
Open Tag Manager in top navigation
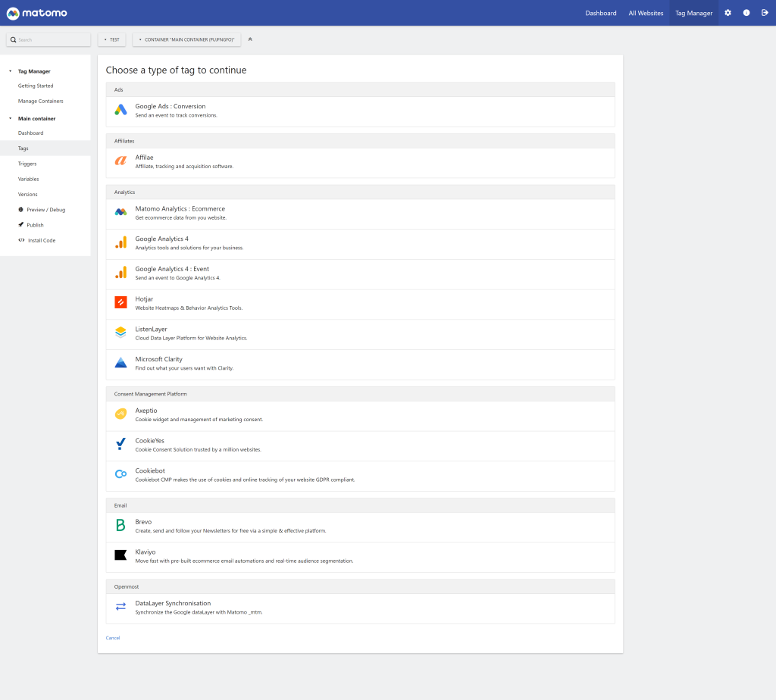click(694, 14)
